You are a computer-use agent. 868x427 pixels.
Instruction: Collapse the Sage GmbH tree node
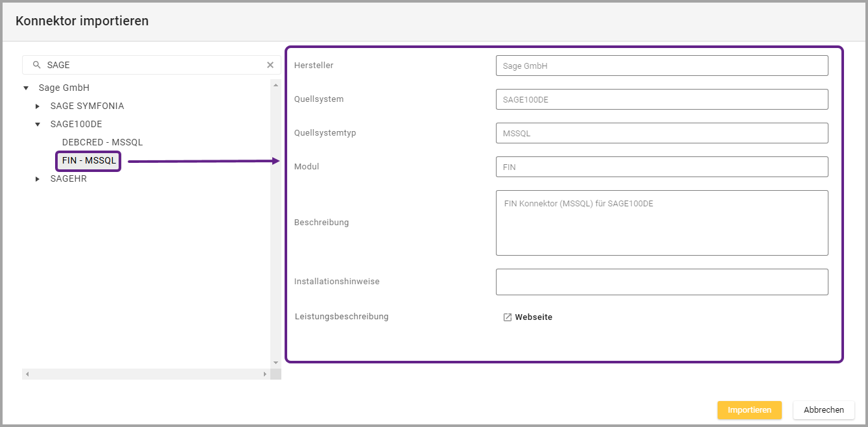tap(26, 88)
